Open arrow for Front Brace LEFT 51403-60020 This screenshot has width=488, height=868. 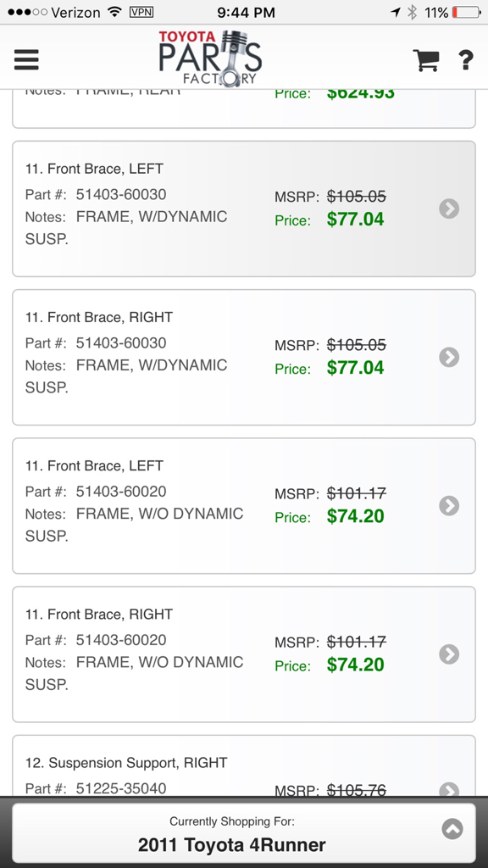(449, 505)
